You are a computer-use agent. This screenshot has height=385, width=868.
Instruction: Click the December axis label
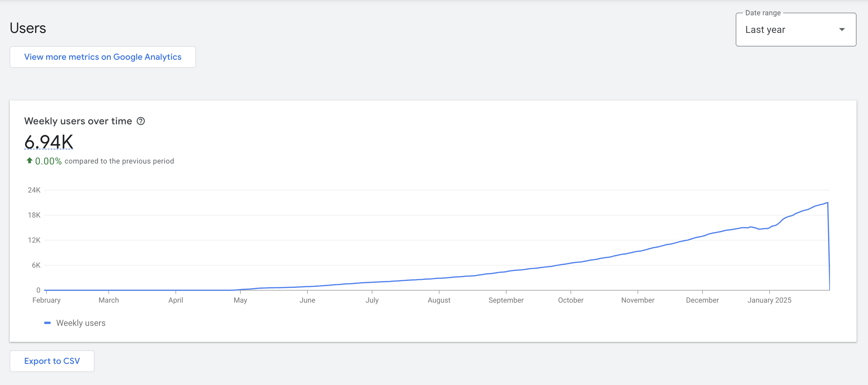click(x=702, y=300)
